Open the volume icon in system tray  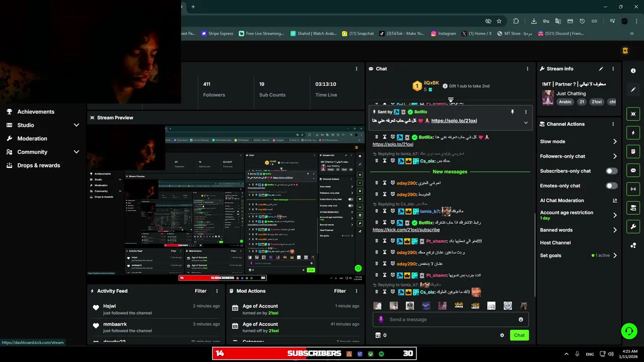pos(611,354)
